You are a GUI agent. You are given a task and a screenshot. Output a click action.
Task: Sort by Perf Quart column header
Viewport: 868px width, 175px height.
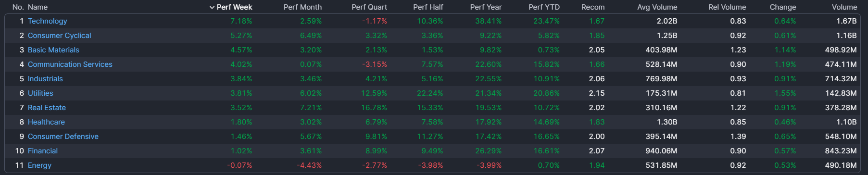tap(369, 7)
